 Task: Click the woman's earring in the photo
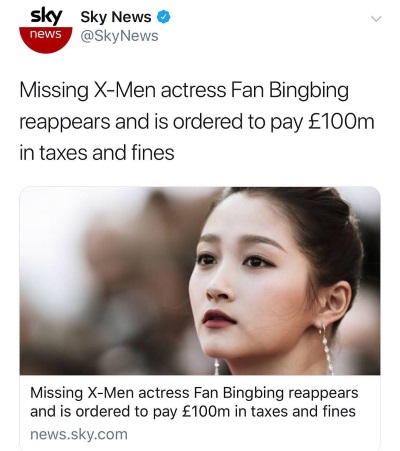(x=327, y=348)
